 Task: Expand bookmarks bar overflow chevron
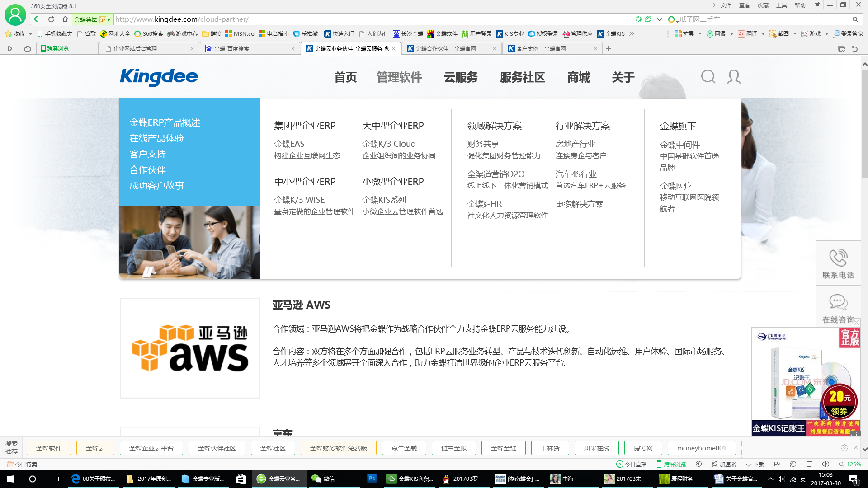coord(632,34)
